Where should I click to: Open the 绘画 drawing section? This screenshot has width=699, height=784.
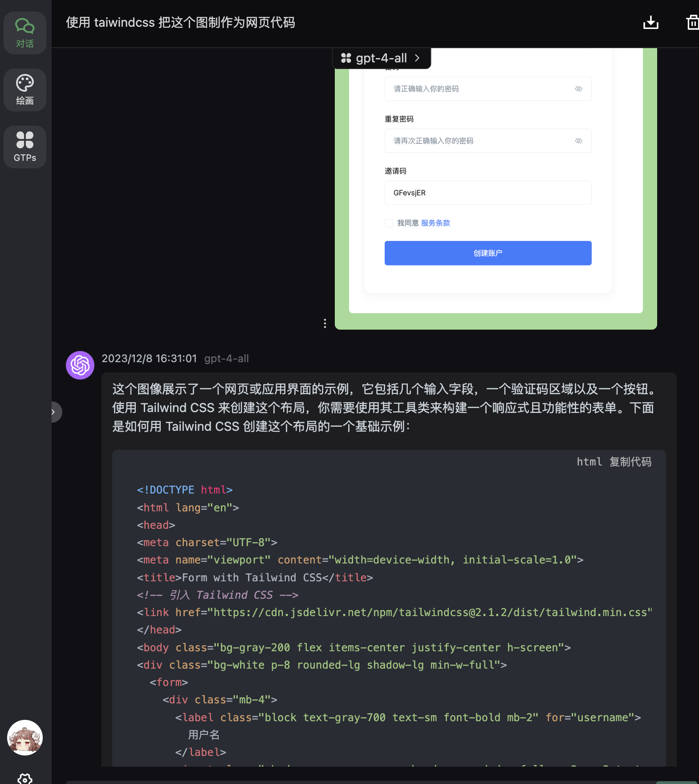pos(25,90)
